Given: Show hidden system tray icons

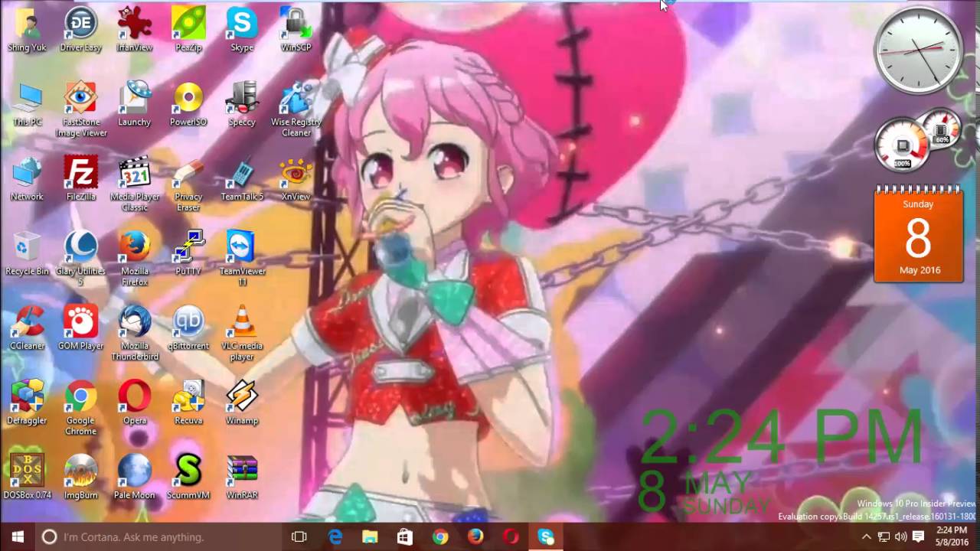Looking at the screenshot, I should [866, 536].
